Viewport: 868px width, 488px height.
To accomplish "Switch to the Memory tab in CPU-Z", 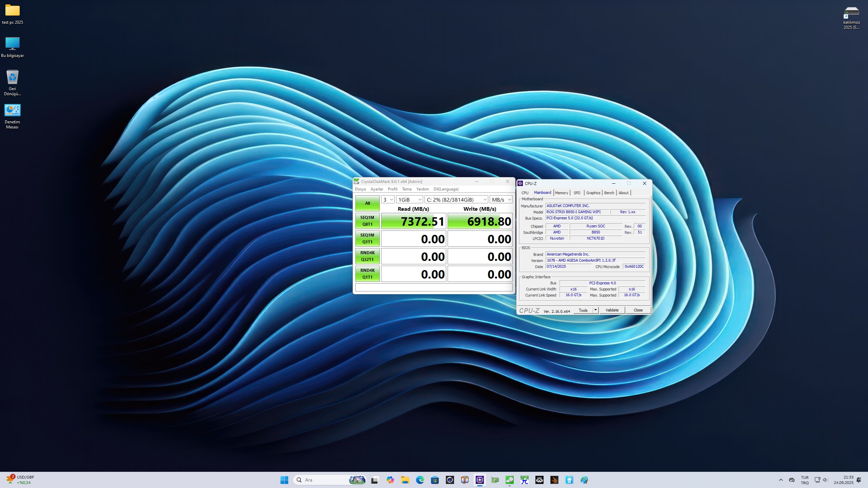I will tap(561, 193).
